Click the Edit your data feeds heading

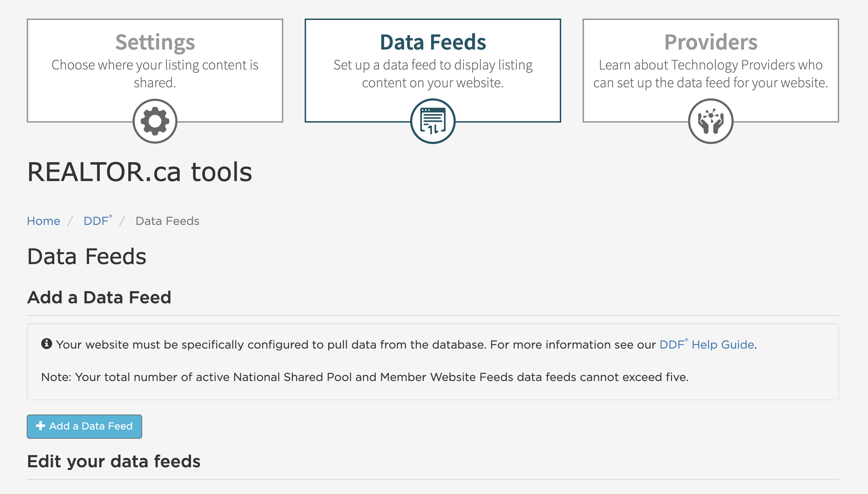114,461
